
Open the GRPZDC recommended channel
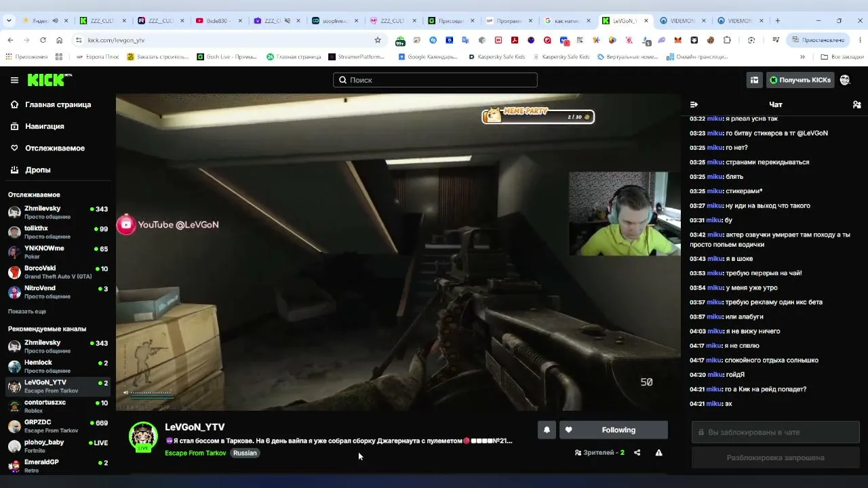[58, 426]
